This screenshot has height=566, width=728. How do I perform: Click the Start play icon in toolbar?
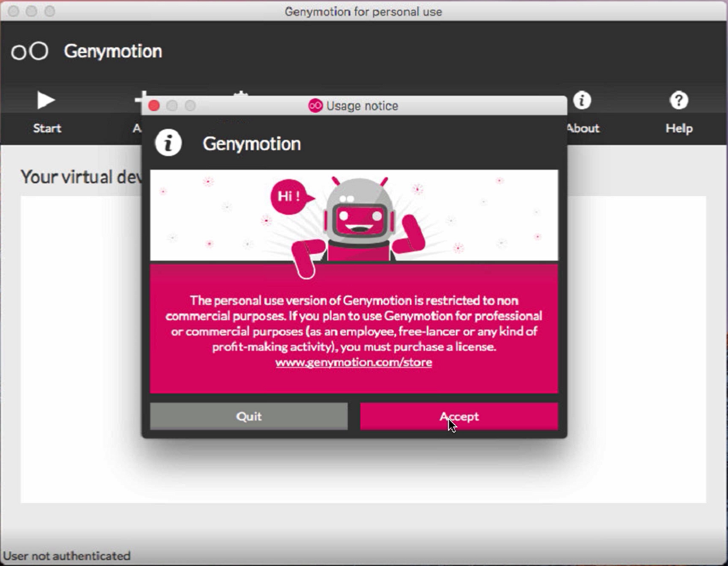46,100
